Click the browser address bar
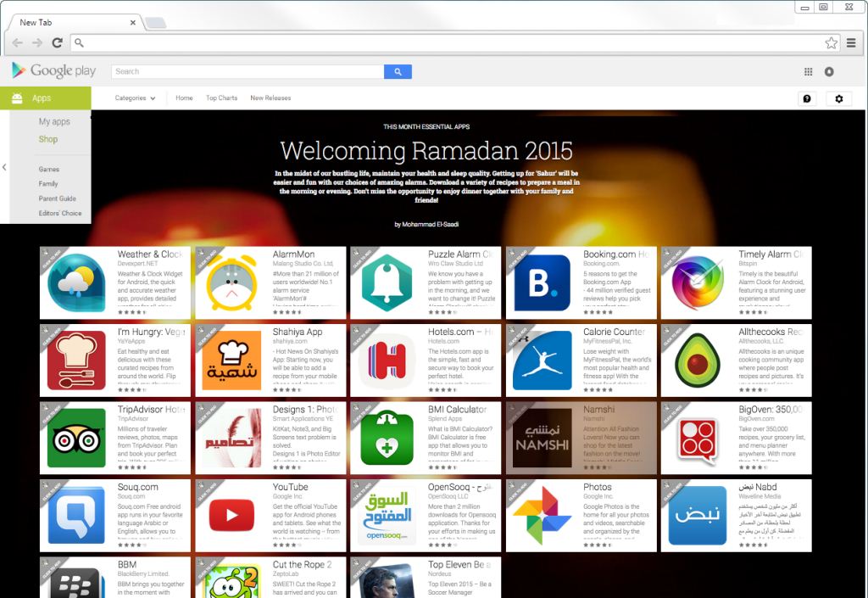Screen dimensions: 868x598 (339, 41)
